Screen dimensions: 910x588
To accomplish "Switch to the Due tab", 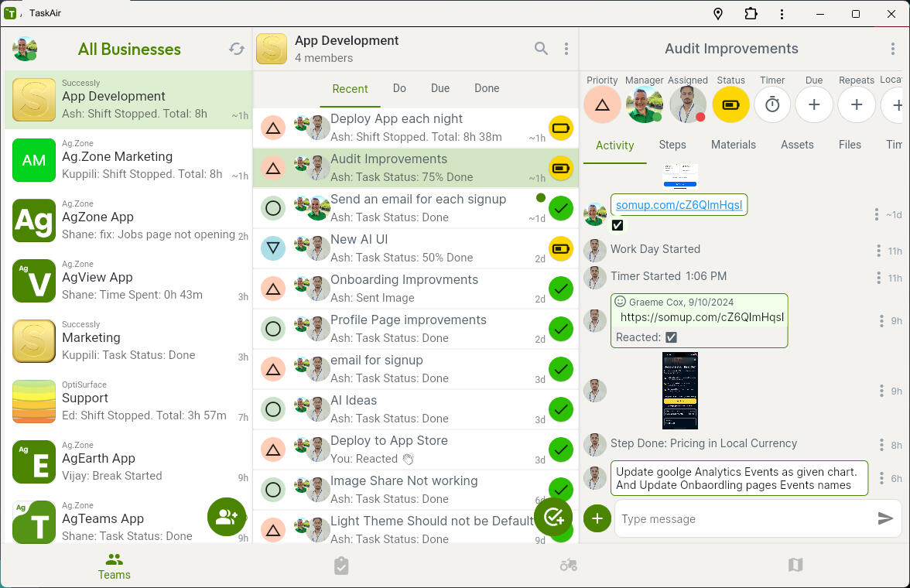I will click(x=440, y=88).
